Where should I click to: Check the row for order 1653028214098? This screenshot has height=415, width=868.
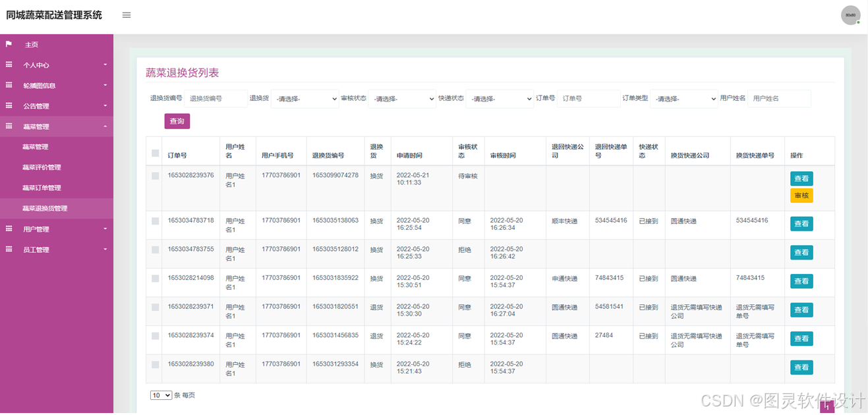pyautogui.click(x=156, y=279)
